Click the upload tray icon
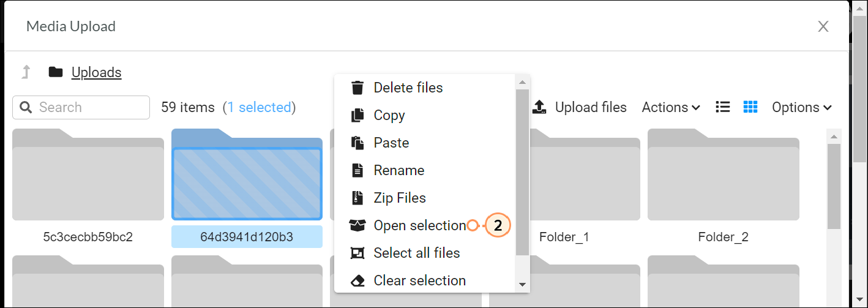Screen dimensions: 868x308 (539, 107)
